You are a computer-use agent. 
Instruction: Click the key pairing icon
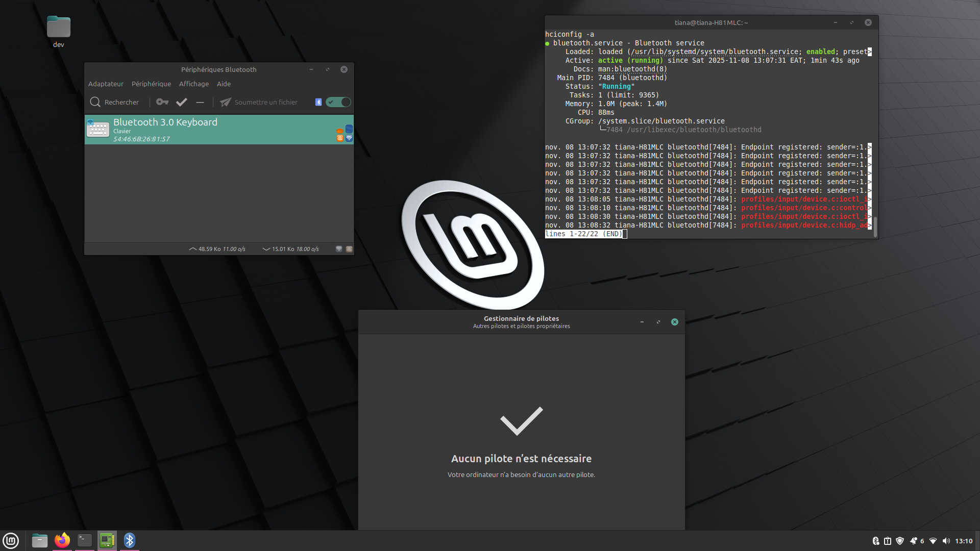[x=162, y=102]
